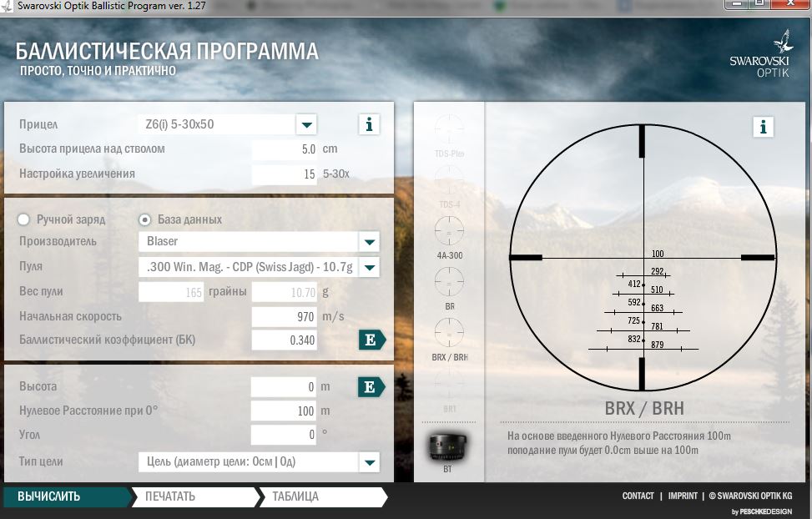The height and width of the screenshot is (519, 812).
Task: Open the ТАБЛИЦА tab
Action: pos(295,496)
